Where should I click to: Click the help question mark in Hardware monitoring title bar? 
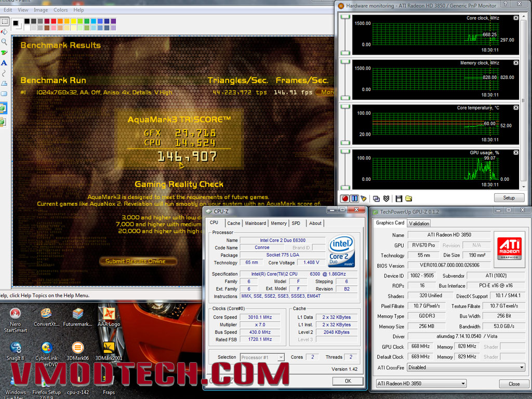pyautogui.click(x=506, y=4)
